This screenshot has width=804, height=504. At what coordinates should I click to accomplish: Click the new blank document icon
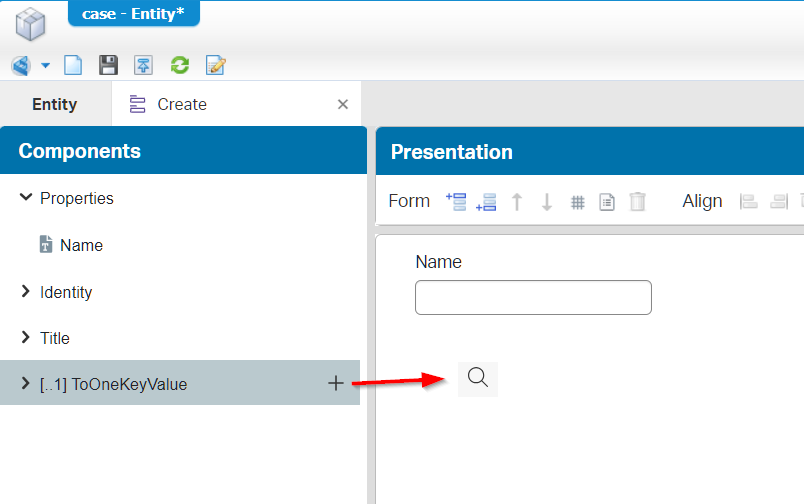click(x=73, y=66)
